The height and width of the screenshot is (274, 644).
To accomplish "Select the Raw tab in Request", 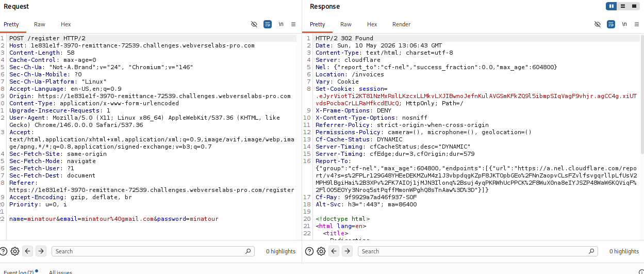I will pyautogui.click(x=40, y=24).
